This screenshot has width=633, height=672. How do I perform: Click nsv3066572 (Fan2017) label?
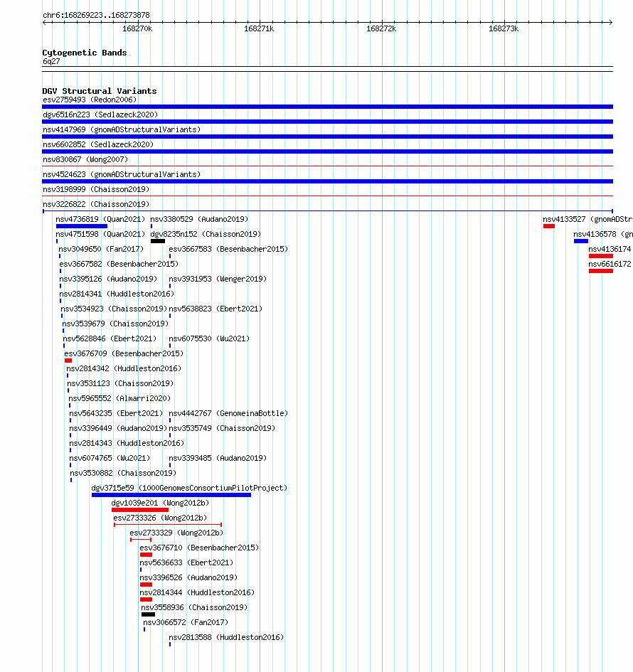(x=186, y=623)
